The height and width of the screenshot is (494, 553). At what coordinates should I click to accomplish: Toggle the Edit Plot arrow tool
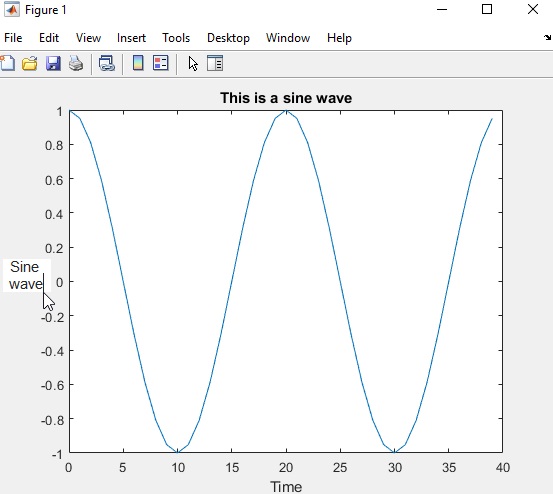tap(193, 63)
